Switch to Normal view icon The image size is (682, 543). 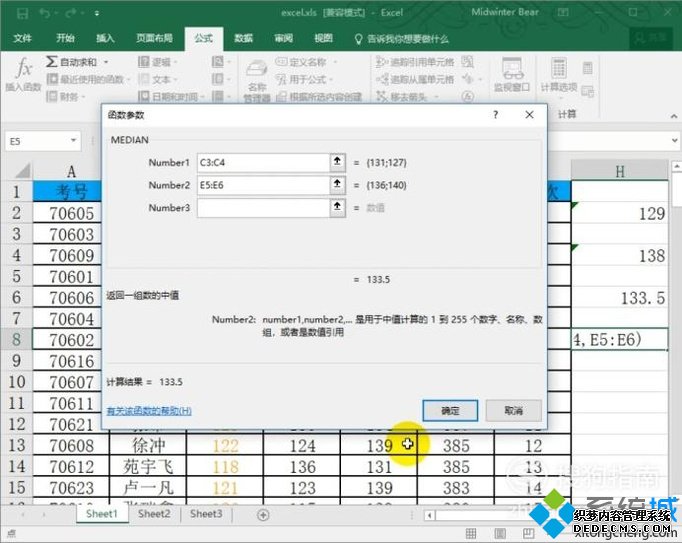(471, 533)
